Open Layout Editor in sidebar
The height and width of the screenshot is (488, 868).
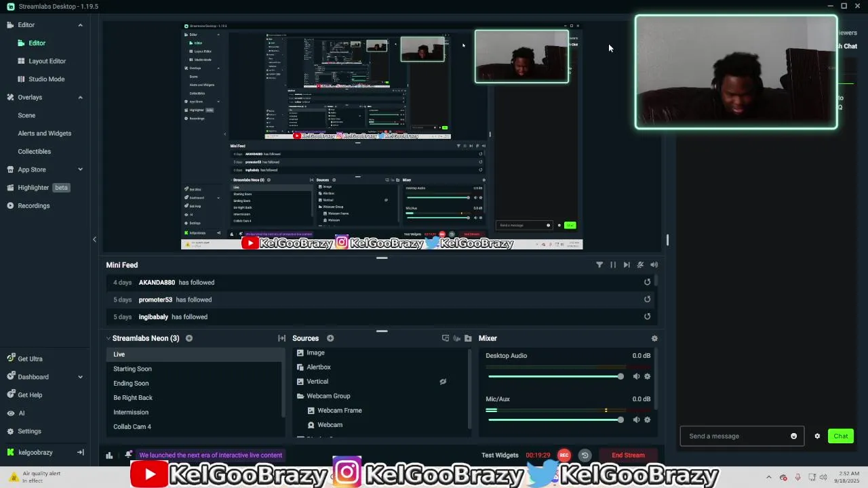[47, 61]
